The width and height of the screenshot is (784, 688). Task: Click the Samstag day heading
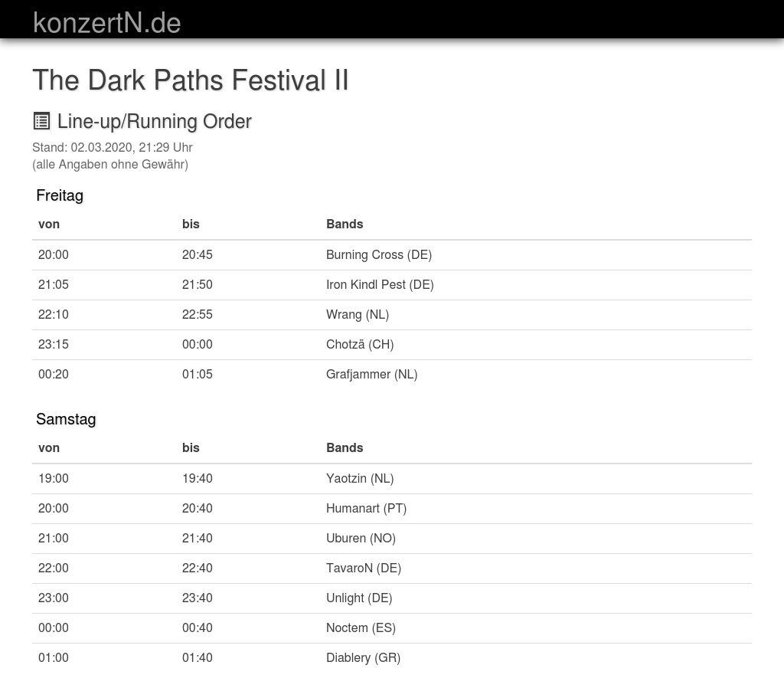coord(66,419)
